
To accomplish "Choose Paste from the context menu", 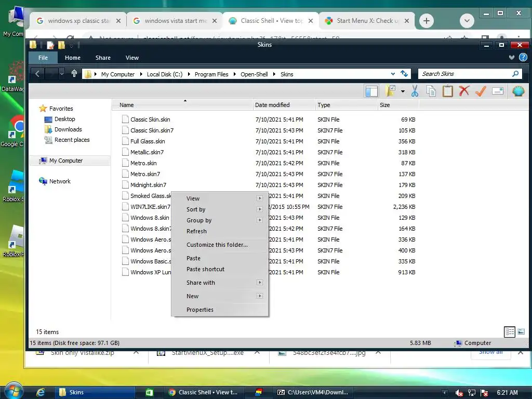I will tap(220, 258).
